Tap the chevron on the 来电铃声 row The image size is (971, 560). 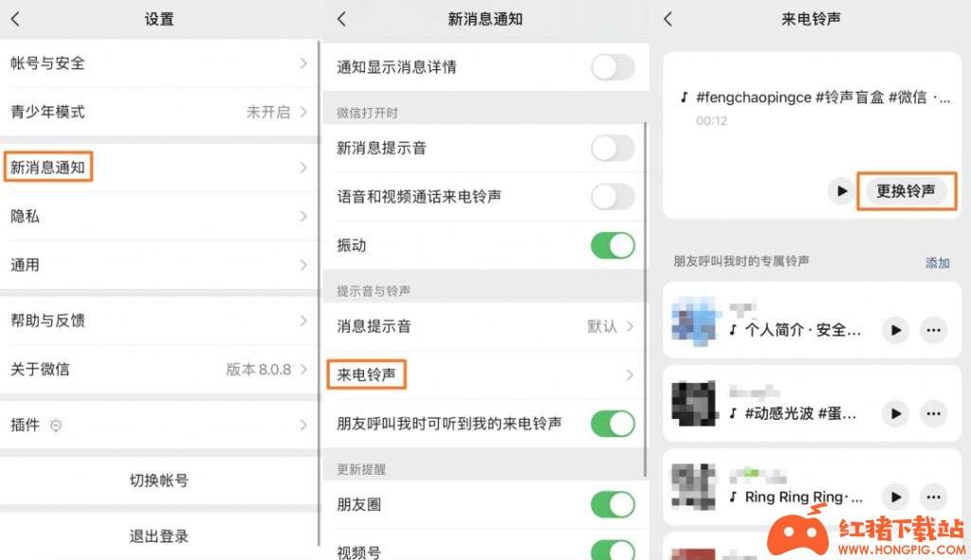(x=630, y=375)
